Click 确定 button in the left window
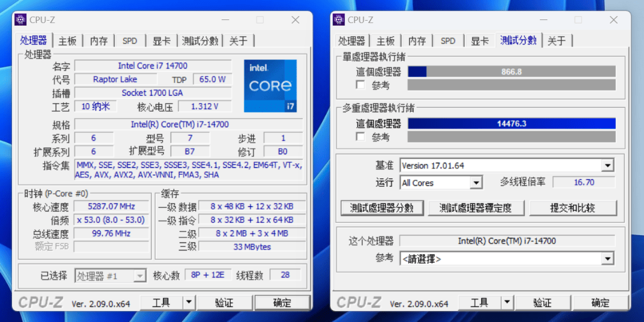 click(282, 303)
